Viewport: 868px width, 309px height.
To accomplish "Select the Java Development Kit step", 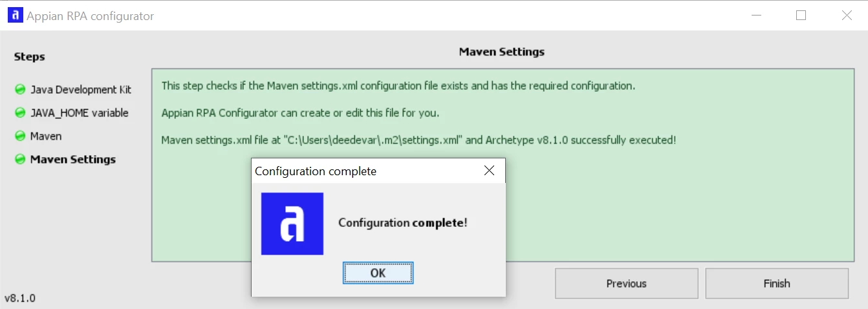I will pyautogui.click(x=81, y=90).
